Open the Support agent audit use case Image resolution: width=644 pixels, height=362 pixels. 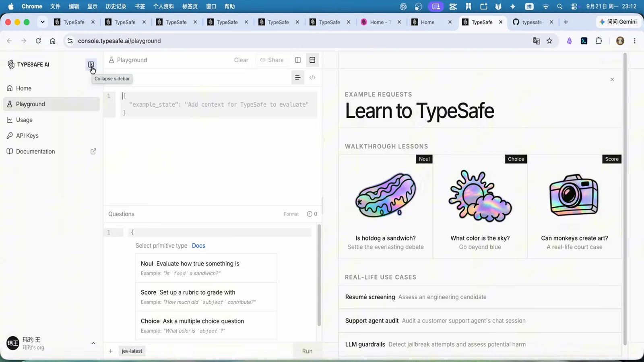pyautogui.click(x=480, y=321)
